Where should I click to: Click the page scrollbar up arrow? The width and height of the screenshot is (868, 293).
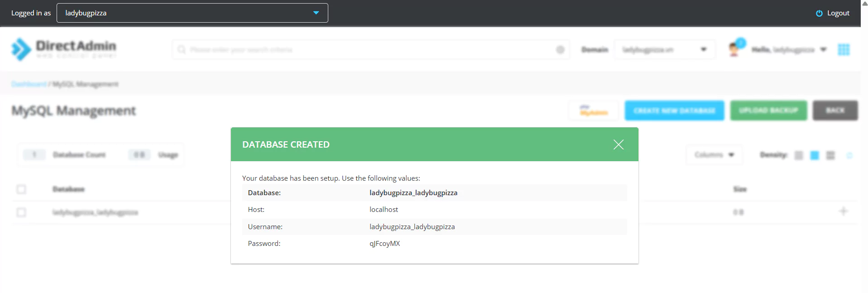point(864,4)
